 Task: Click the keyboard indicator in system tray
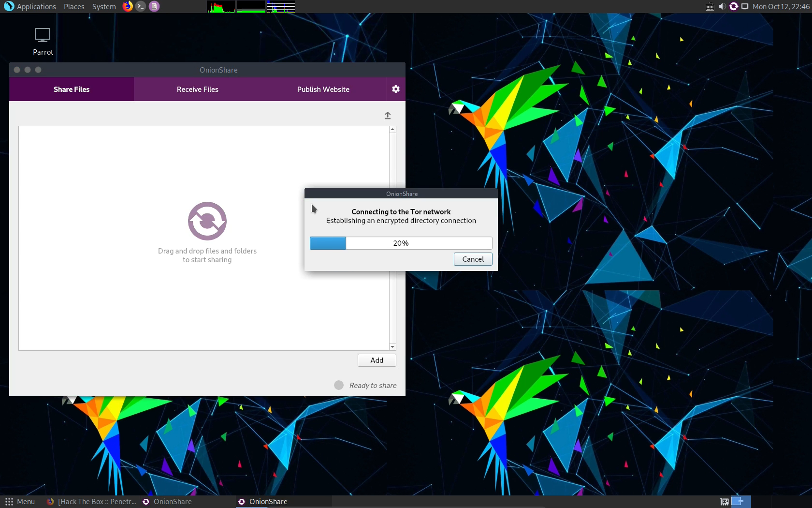click(x=710, y=7)
